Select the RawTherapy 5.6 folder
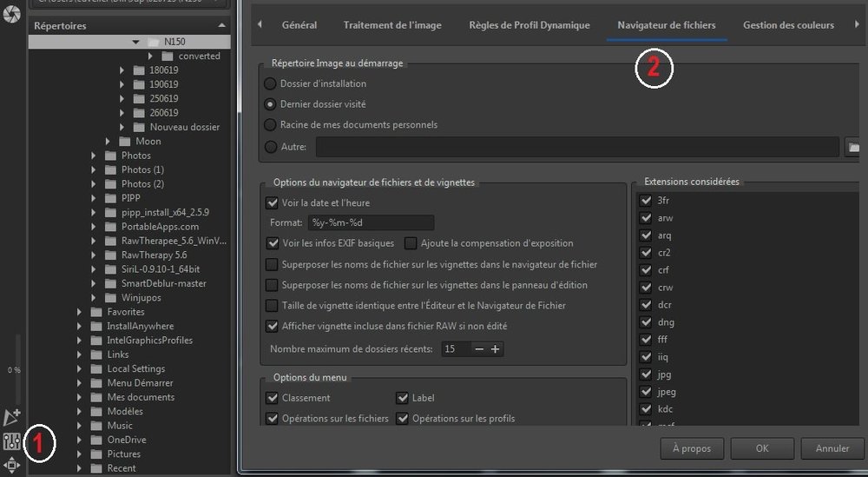 click(155, 255)
